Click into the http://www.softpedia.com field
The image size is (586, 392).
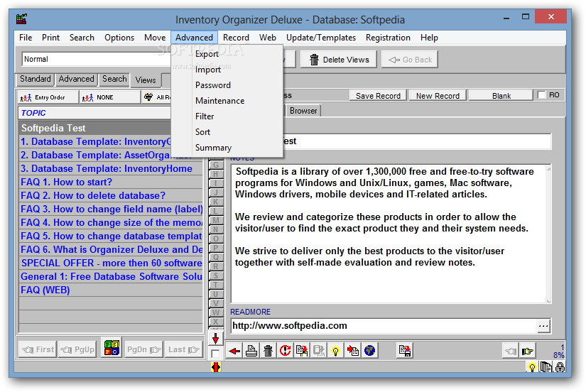[x=384, y=326]
